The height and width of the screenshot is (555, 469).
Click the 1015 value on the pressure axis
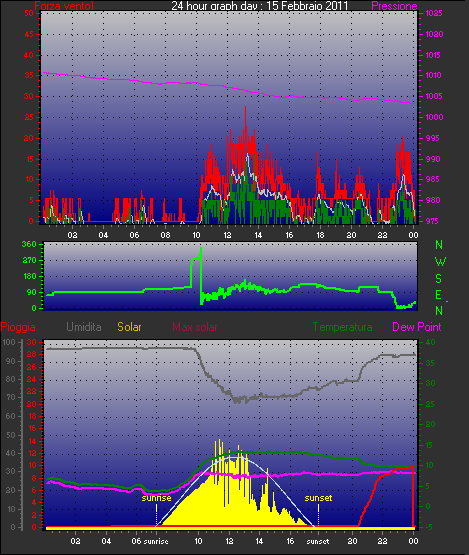[x=433, y=55]
